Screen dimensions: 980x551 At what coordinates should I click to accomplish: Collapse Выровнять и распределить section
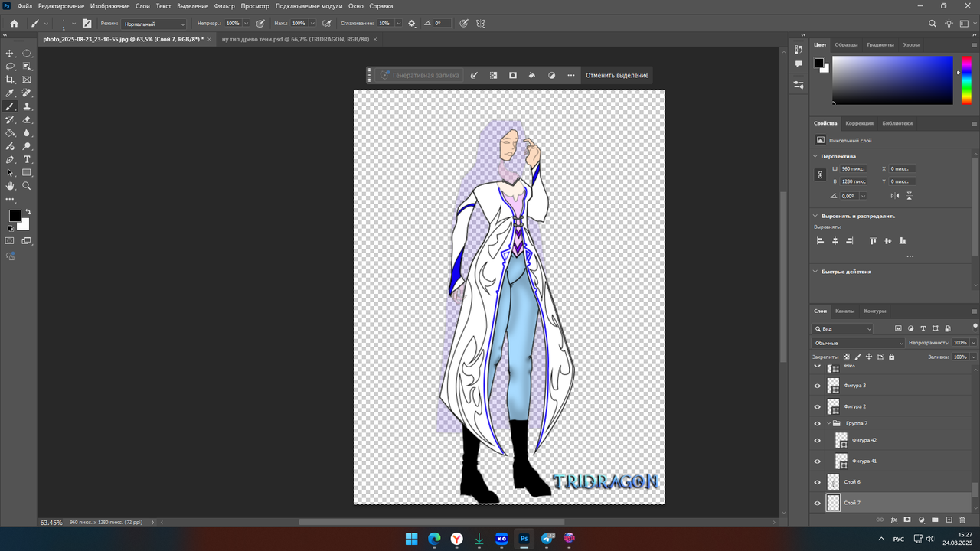(x=815, y=216)
